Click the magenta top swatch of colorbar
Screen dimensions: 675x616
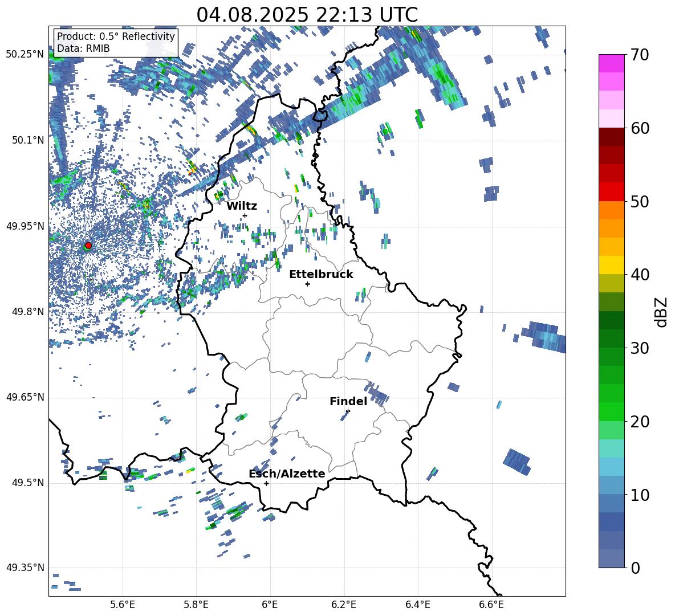611,63
